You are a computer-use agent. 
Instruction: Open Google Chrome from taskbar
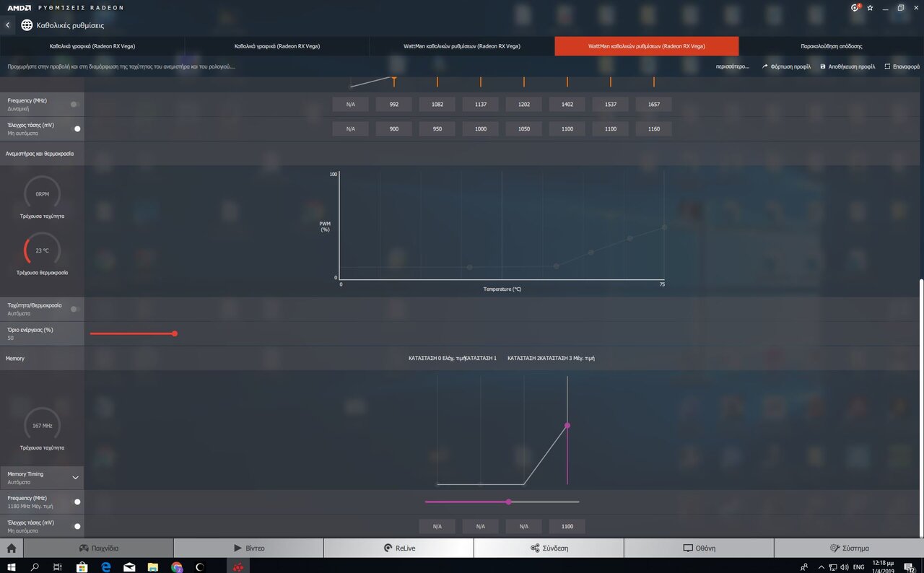(177, 567)
